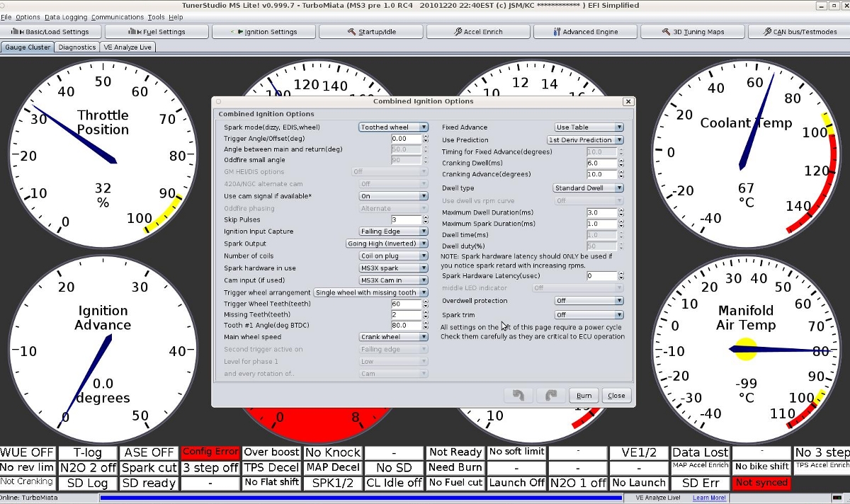850x504 pixels.
Task: Open the Dwell type dropdown
Action: pos(588,188)
